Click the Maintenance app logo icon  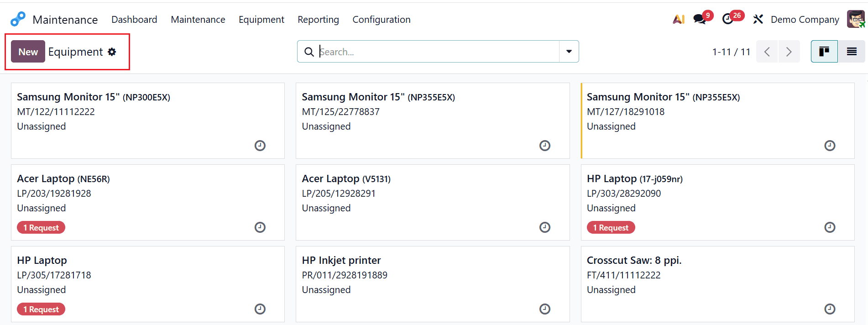point(18,19)
